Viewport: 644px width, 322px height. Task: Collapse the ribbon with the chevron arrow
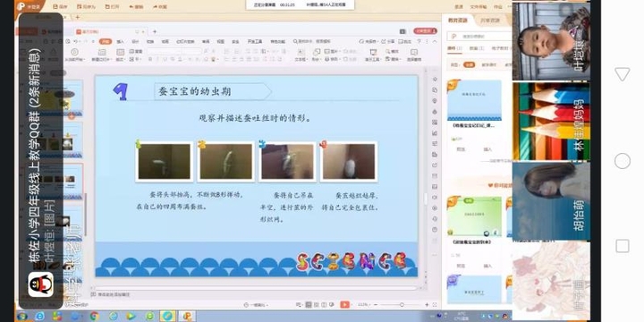435,41
